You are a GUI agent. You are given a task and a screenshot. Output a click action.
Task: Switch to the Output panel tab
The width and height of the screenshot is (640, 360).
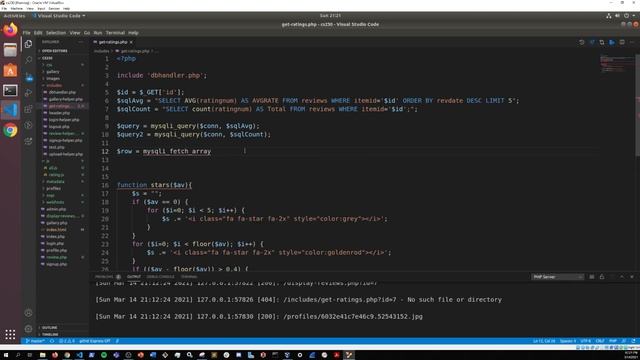click(x=133, y=277)
